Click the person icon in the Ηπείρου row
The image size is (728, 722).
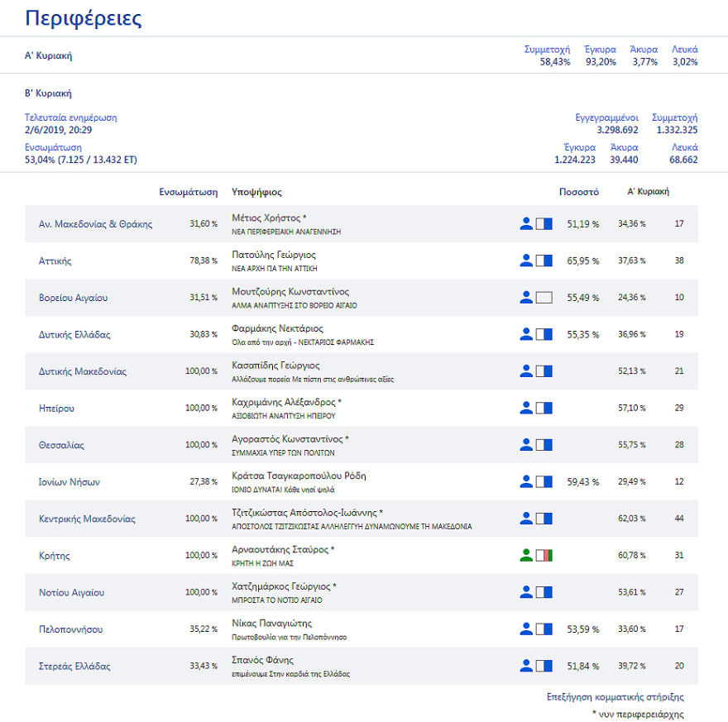click(x=525, y=408)
